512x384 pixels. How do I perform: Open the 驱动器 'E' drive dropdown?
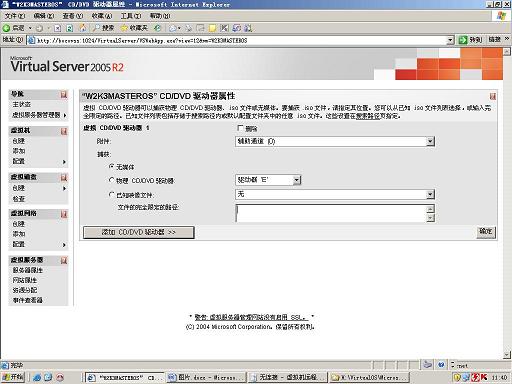tap(268, 180)
